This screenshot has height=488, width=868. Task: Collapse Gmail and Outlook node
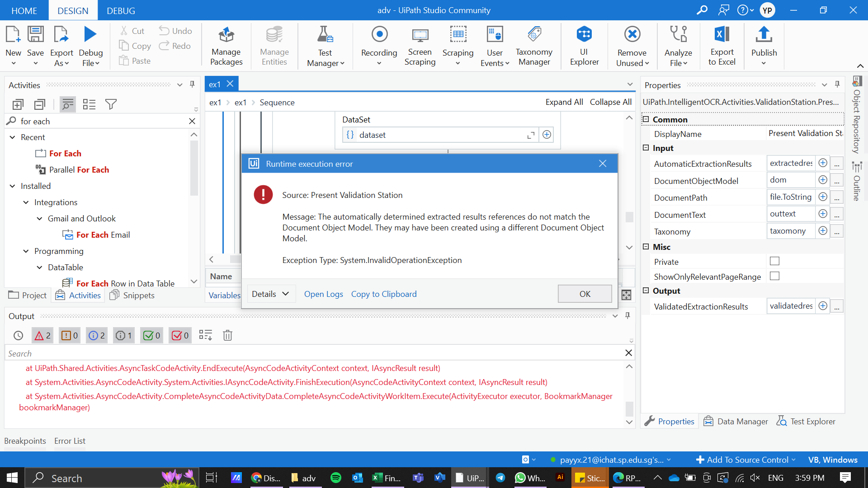[x=39, y=219]
